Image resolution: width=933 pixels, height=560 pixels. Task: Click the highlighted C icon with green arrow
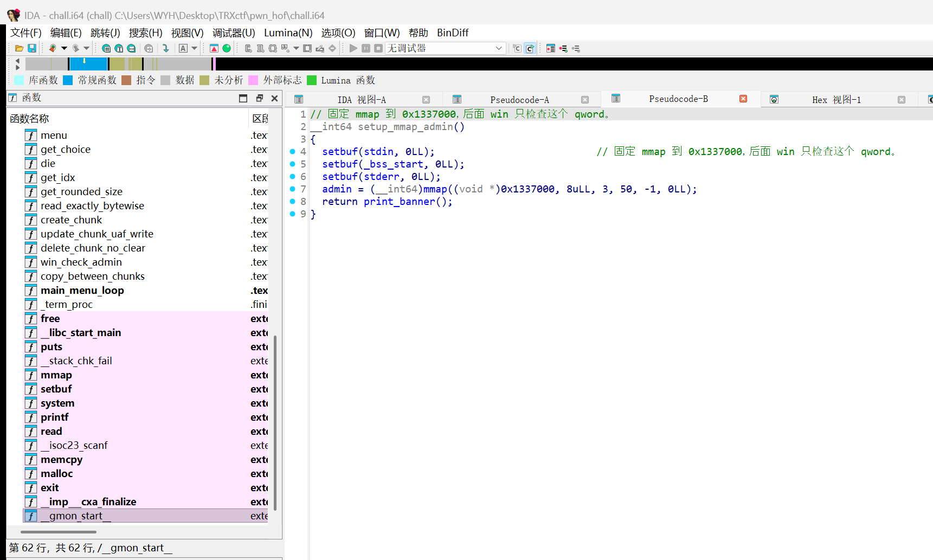click(x=530, y=48)
